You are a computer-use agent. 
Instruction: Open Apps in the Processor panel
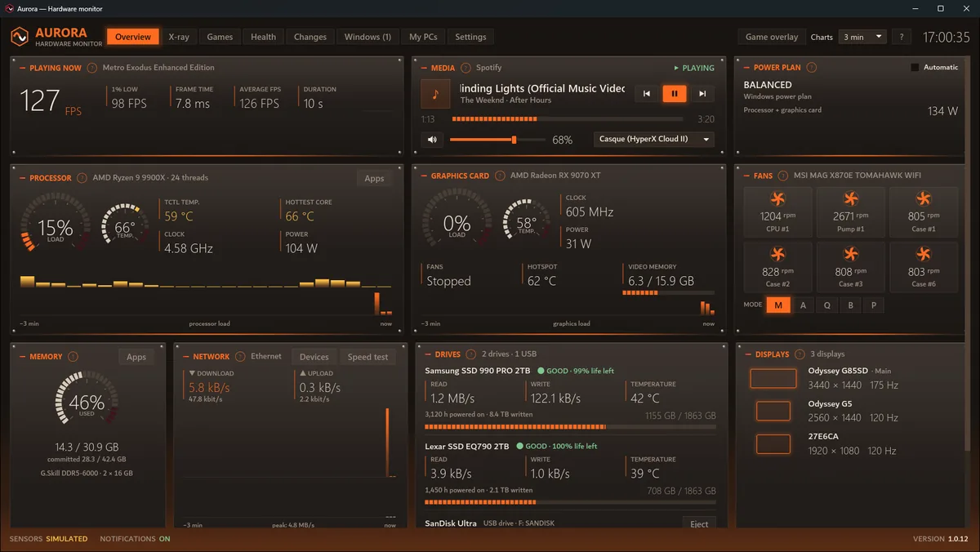click(374, 178)
